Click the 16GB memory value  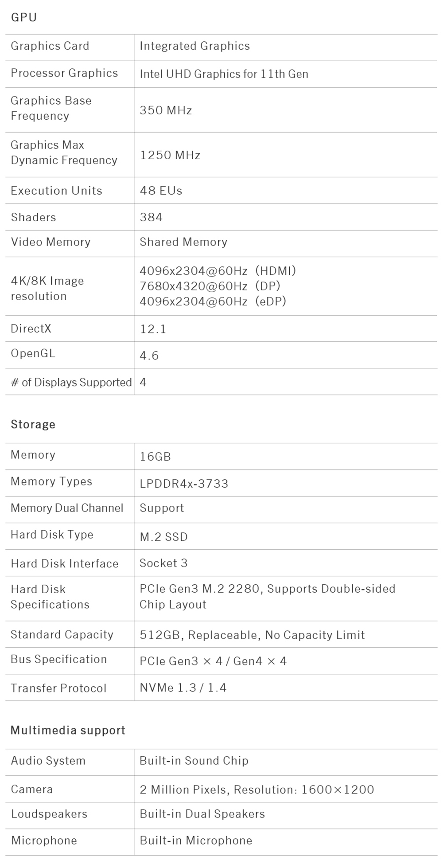tap(155, 457)
